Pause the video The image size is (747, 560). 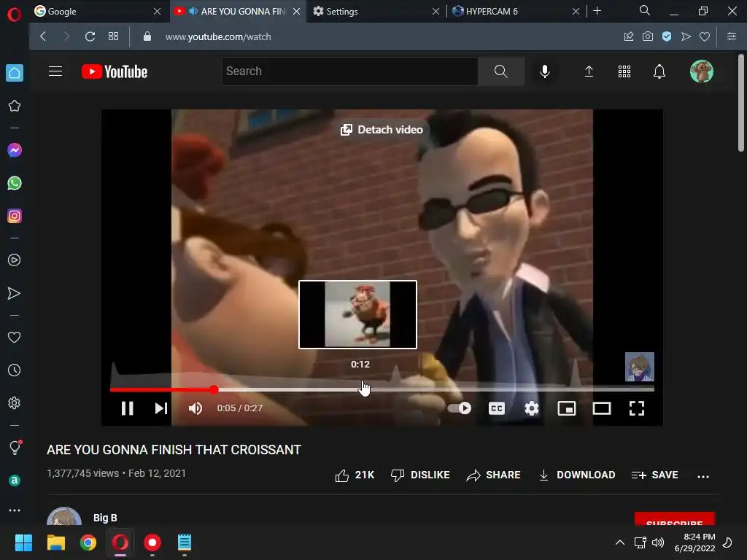click(127, 408)
